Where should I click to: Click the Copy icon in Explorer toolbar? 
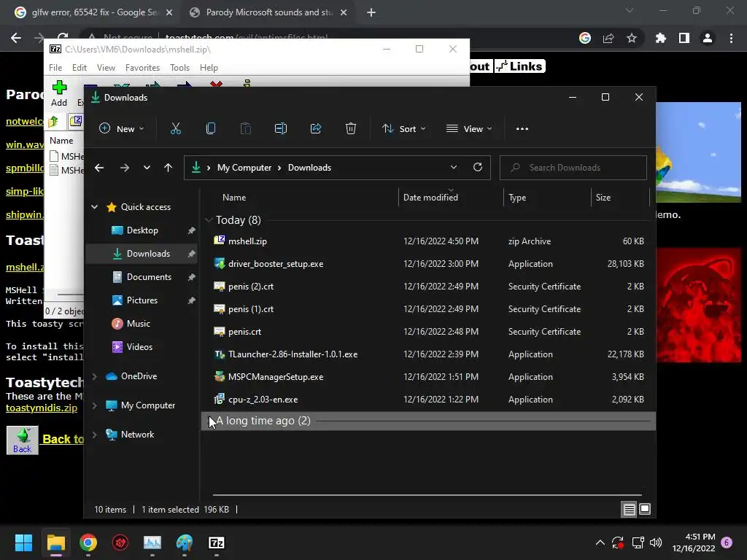tap(211, 128)
